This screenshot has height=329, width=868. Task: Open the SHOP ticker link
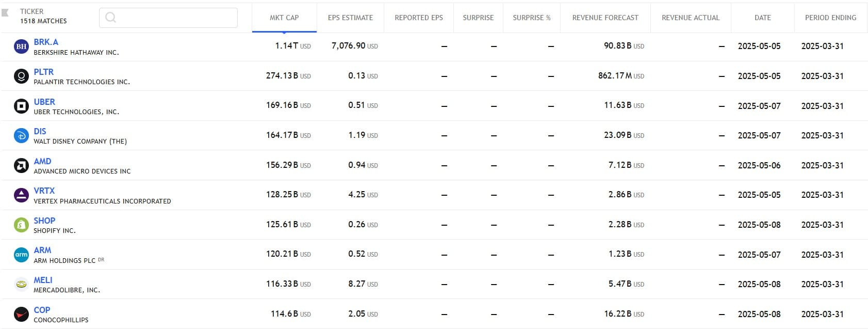[x=44, y=221]
